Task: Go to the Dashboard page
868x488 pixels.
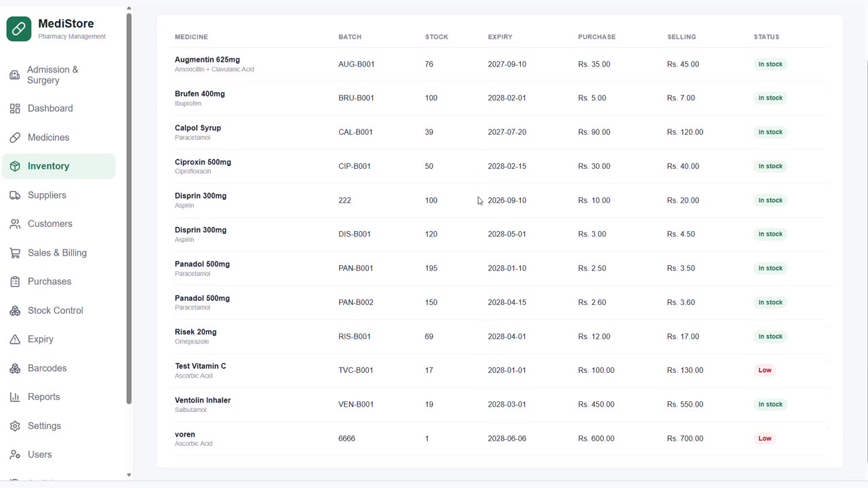Action: pos(59,108)
